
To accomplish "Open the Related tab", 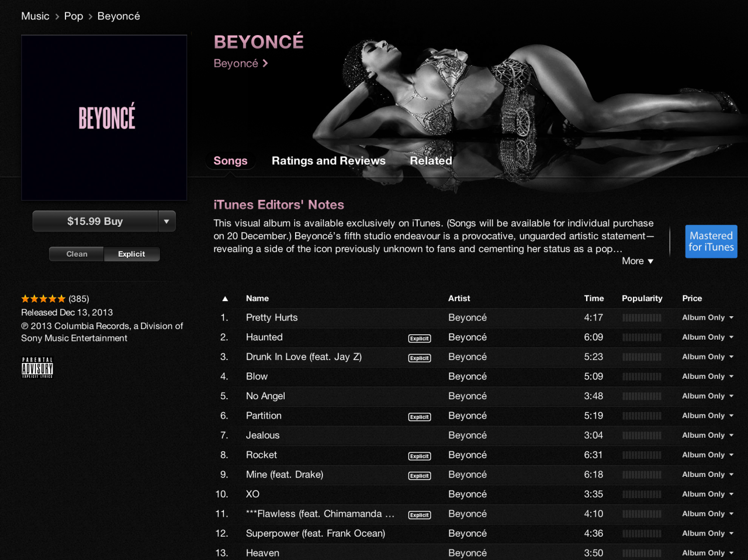I will pyautogui.click(x=431, y=161).
